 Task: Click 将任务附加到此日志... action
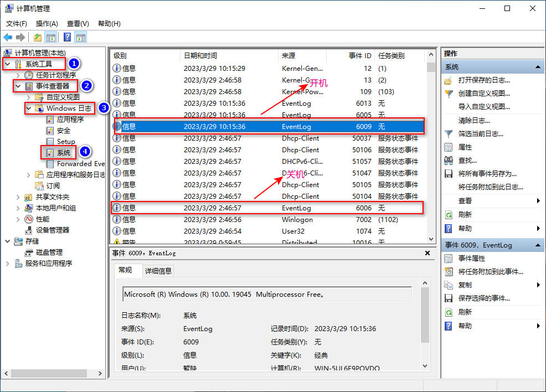(491, 187)
